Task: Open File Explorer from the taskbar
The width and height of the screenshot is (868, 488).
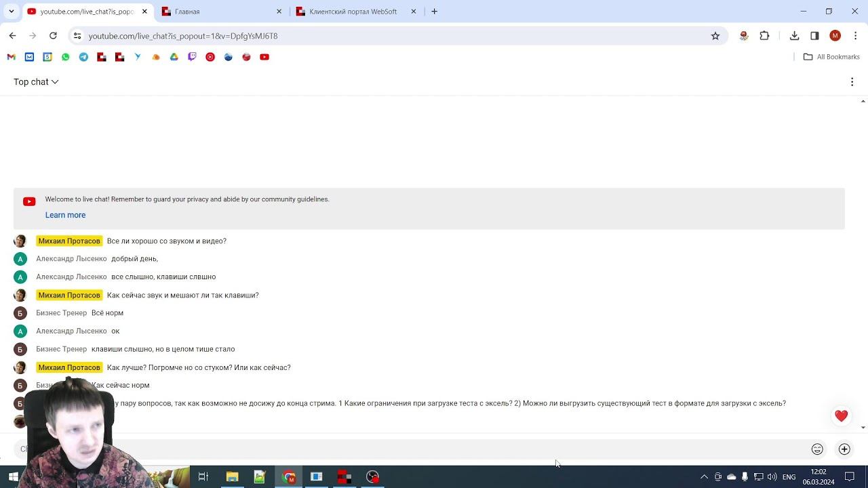Action: tap(232, 477)
